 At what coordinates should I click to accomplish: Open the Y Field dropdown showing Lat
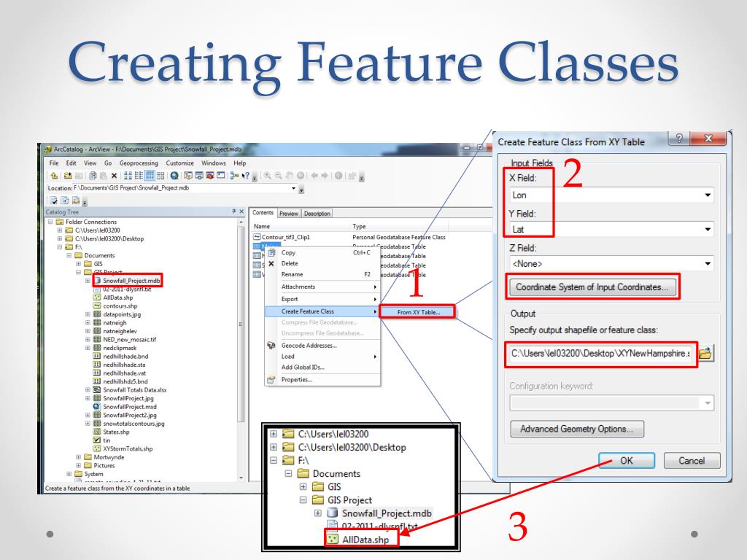pyautogui.click(x=708, y=229)
